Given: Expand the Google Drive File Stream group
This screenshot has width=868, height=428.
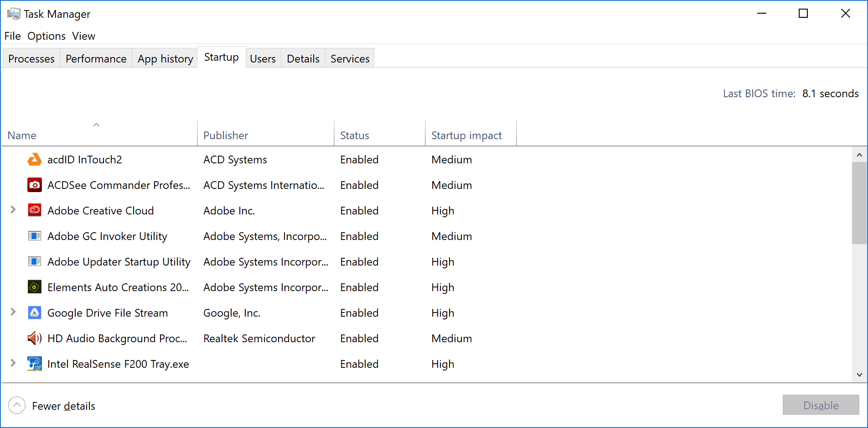Looking at the screenshot, I should coord(13,312).
